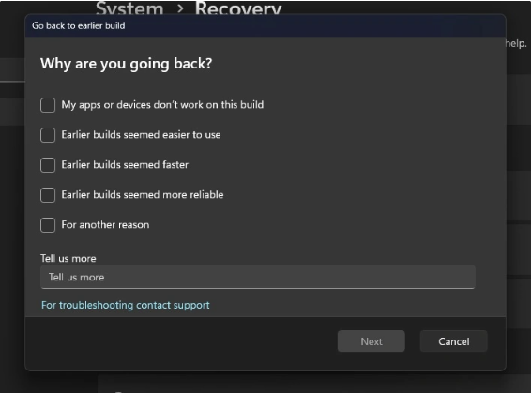Tick the 'Earlier builds seemed easier to use' box
Image resolution: width=532 pixels, height=393 pixels.
pos(48,135)
